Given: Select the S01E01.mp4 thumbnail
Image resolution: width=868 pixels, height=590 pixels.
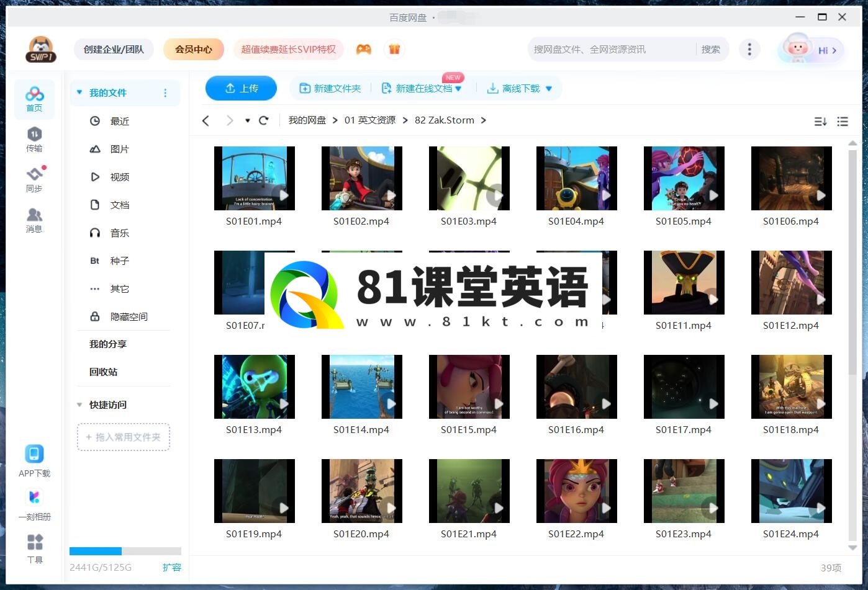Looking at the screenshot, I should (255, 179).
